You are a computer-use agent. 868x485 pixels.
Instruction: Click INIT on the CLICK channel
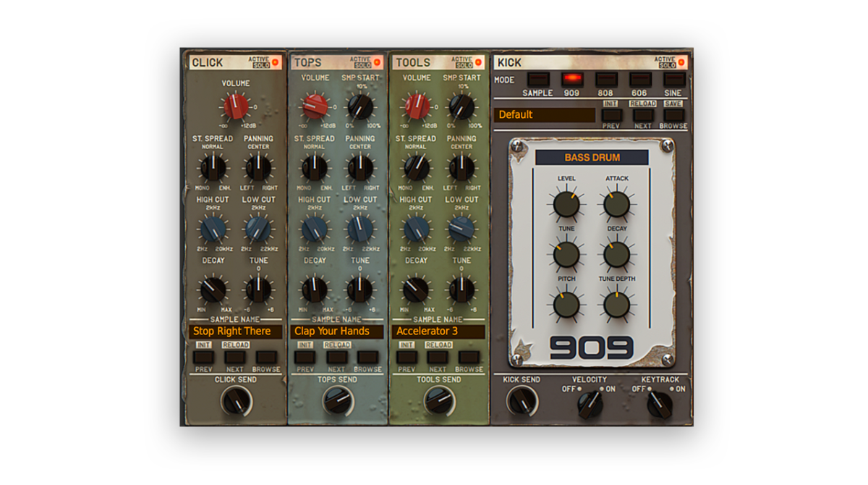[x=203, y=346]
